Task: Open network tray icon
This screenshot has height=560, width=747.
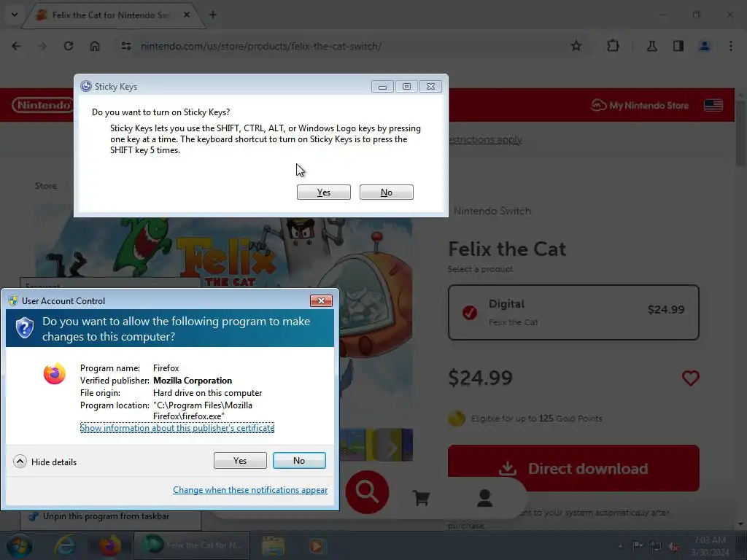Action: click(656, 545)
